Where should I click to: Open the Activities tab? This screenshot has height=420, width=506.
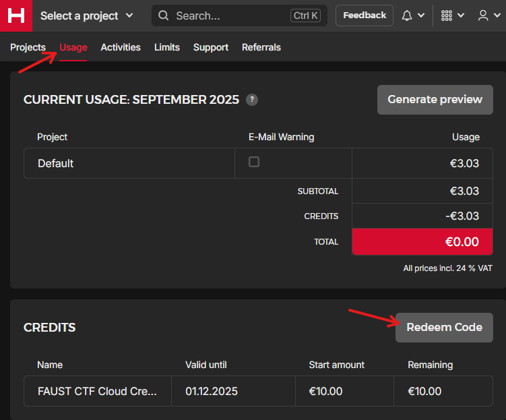tap(121, 47)
